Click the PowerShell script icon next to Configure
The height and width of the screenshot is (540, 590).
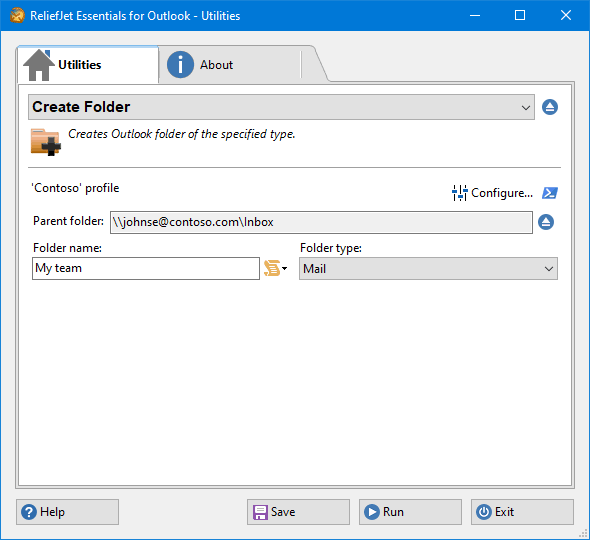[x=550, y=193]
